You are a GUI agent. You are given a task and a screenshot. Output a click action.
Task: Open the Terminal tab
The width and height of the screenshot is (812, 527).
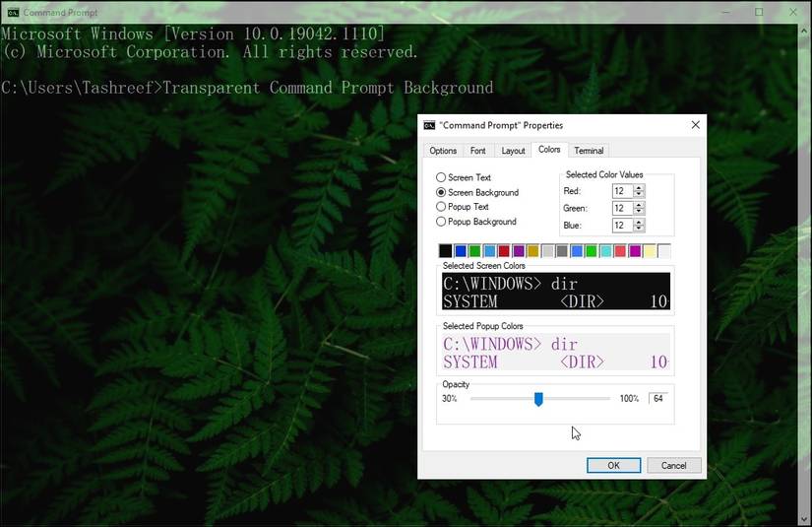pos(589,151)
